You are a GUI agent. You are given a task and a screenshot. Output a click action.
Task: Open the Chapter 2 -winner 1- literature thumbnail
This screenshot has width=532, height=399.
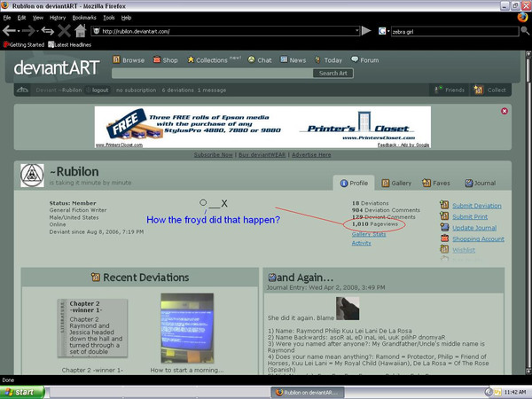92,328
